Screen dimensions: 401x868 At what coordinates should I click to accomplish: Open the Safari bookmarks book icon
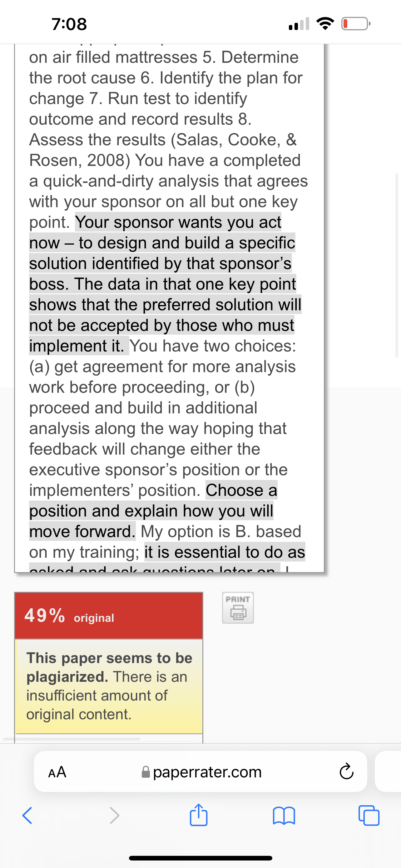pyautogui.click(x=284, y=816)
